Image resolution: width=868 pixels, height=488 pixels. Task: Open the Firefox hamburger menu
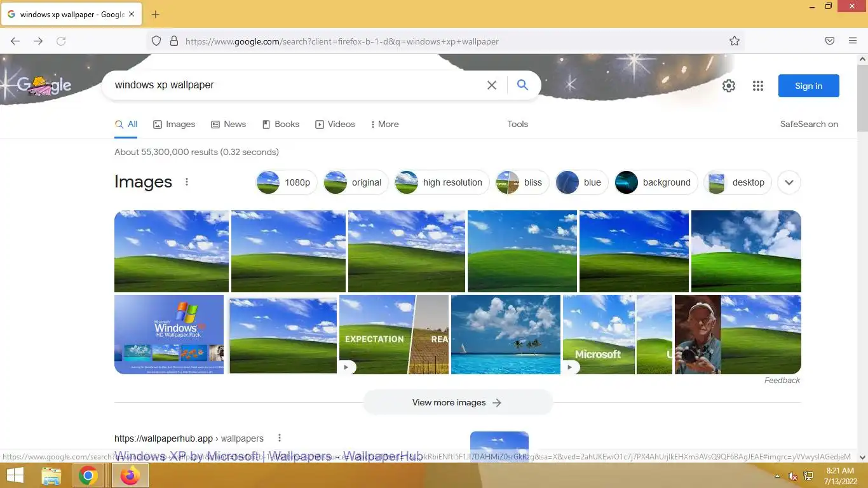pos(853,41)
